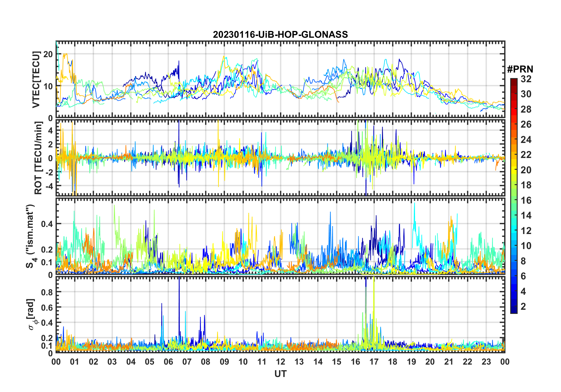Image resolution: width=561 pixels, height=392 pixels.
Task: Click the ROT burst around 16:30 UT
Action: tap(366, 158)
